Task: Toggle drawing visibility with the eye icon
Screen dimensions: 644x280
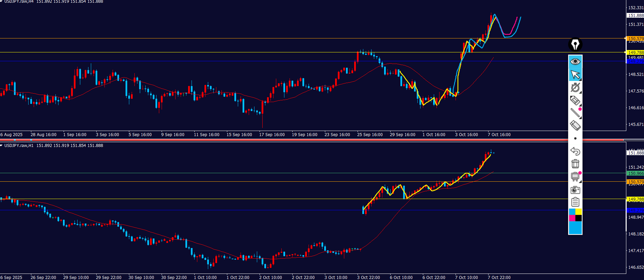Action: tap(575, 62)
